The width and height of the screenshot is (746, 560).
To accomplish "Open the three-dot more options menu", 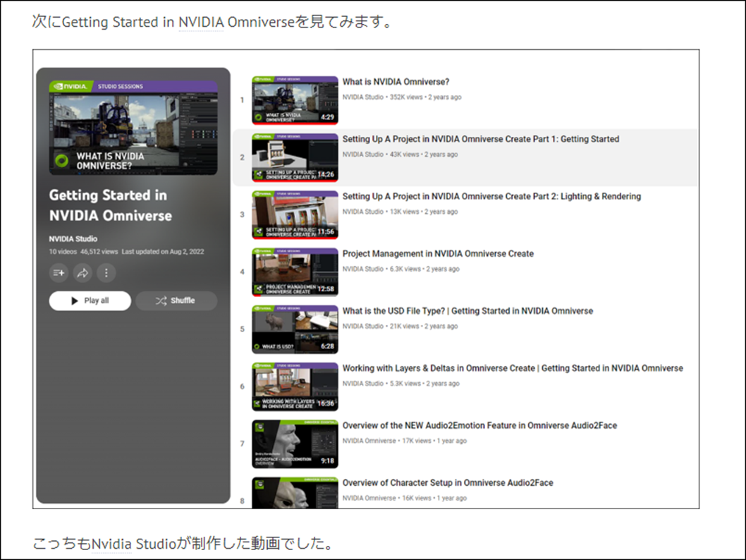I will click(106, 273).
